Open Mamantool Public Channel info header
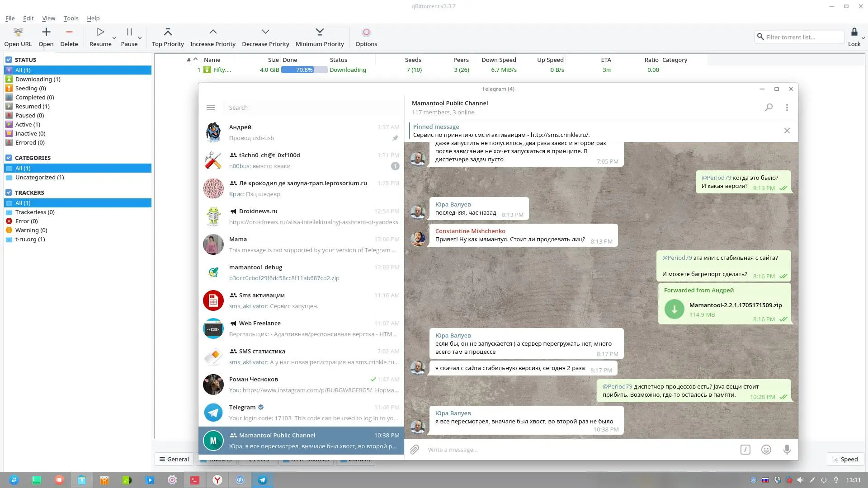This screenshot has width=868, height=488. click(x=450, y=108)
